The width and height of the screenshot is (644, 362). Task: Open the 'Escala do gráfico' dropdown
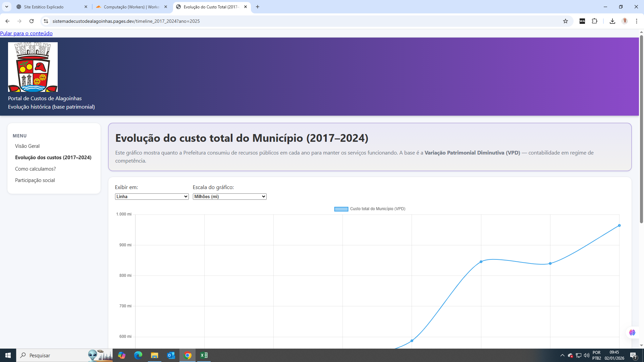229,196
